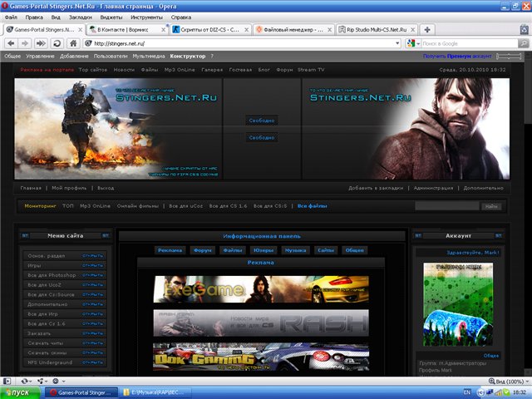The height and width of the screenshot is (399, 532).
Task: Open the Вид zoom percentage dropdown
Action: [508, 382]
